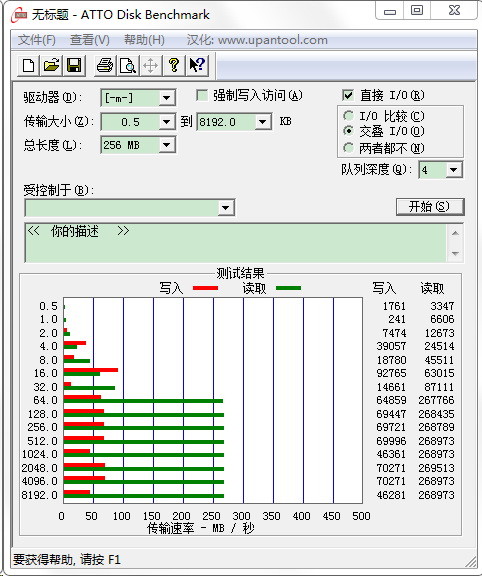482x576 pixels.
Task: Save results with the floppy disk icon
Action: click(74, 66)
